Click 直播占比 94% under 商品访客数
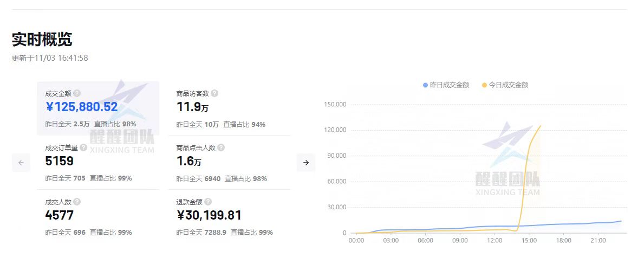The width and height of the screenshot is (644, 270). [x=244, y=125]
